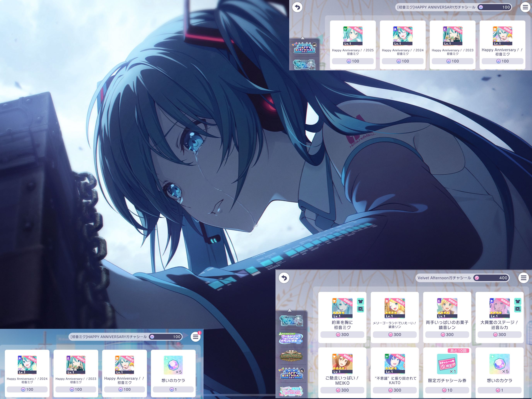Click the Velvet Afternoon 400 seal counter bar
Viewport: 532px width, 399px height.
(x=491, y=278)
